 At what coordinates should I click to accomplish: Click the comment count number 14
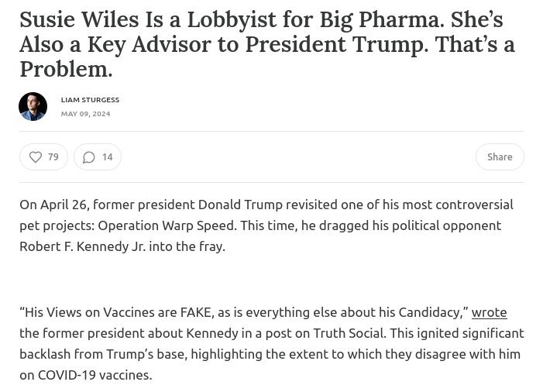(x=108, y=156)
